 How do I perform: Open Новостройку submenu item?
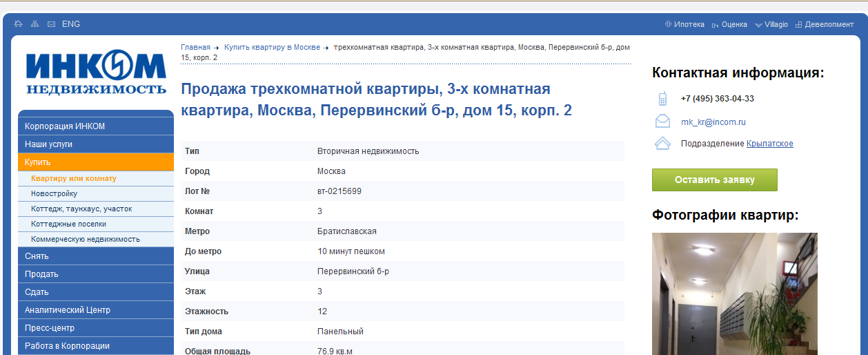[96, 193]
